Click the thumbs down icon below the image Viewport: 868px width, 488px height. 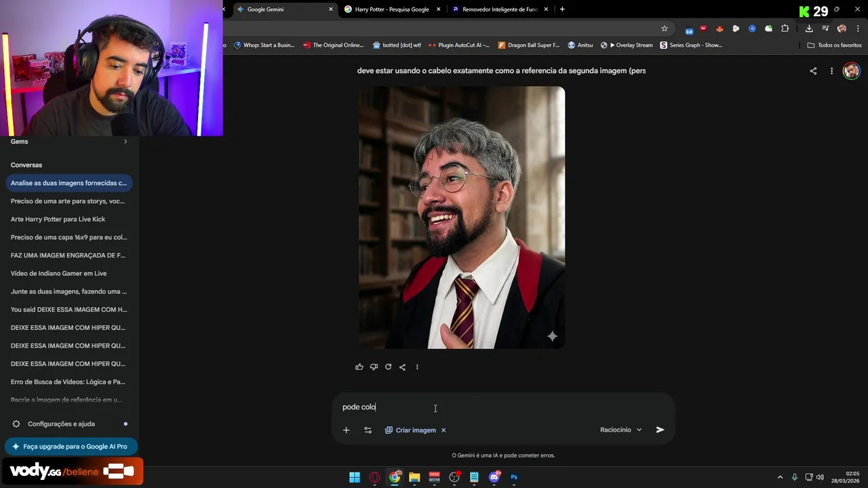(374, 367)
